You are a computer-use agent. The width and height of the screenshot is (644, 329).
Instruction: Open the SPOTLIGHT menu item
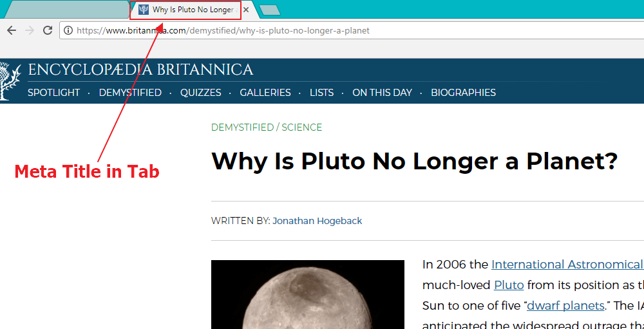tap(54, 93)
